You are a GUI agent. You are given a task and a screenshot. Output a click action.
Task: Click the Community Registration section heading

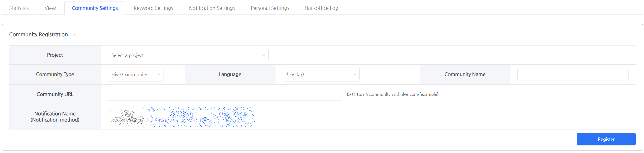coord(38,35)
